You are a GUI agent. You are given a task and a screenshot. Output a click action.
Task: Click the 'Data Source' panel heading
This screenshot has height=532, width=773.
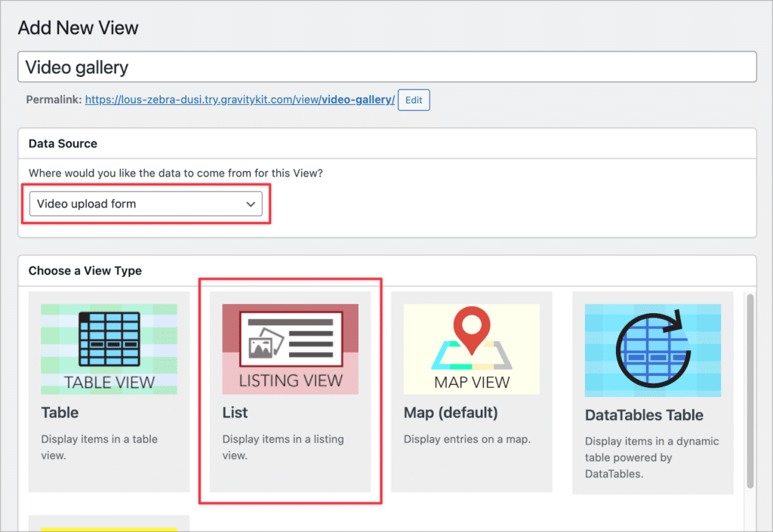63,143
